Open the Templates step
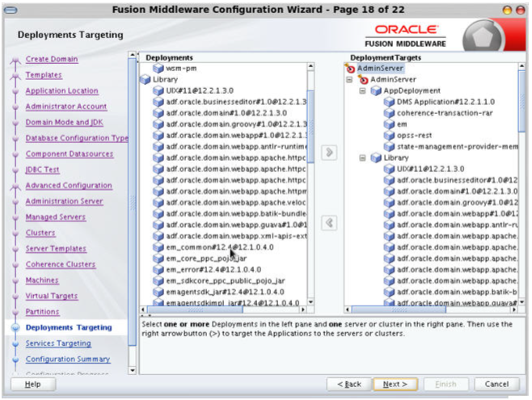Viewport: 532px width, 400px height. coord(44,75)
